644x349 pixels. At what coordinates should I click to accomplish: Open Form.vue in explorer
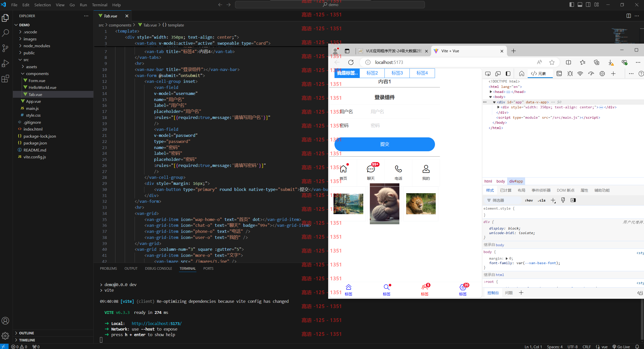(37, 81)
